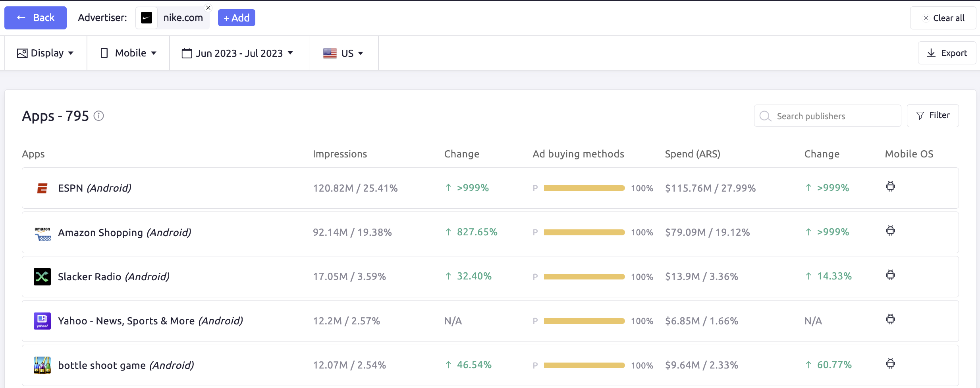This screenshot has height=388, width=980.
Task: Click the ad buying bar for Slacker Radio
Action: tap(584, 277)
